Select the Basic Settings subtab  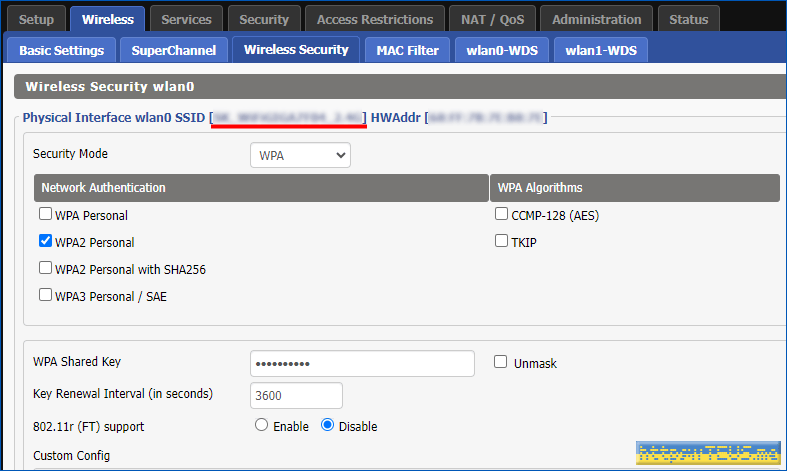coord(61,50)
